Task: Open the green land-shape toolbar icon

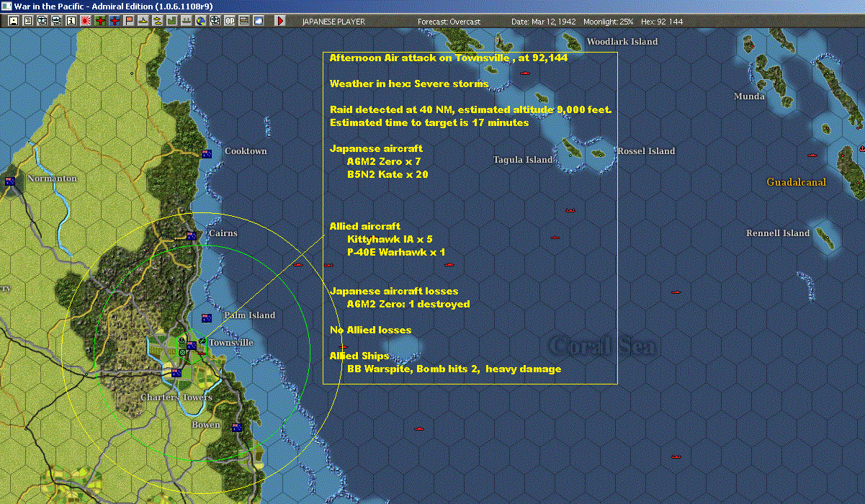Action: pos(173,21)
